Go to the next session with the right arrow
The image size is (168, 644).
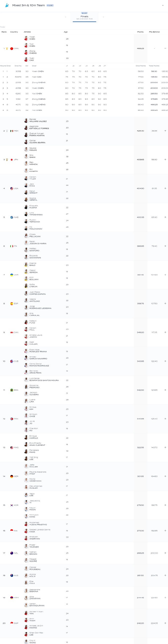point(103,17)
